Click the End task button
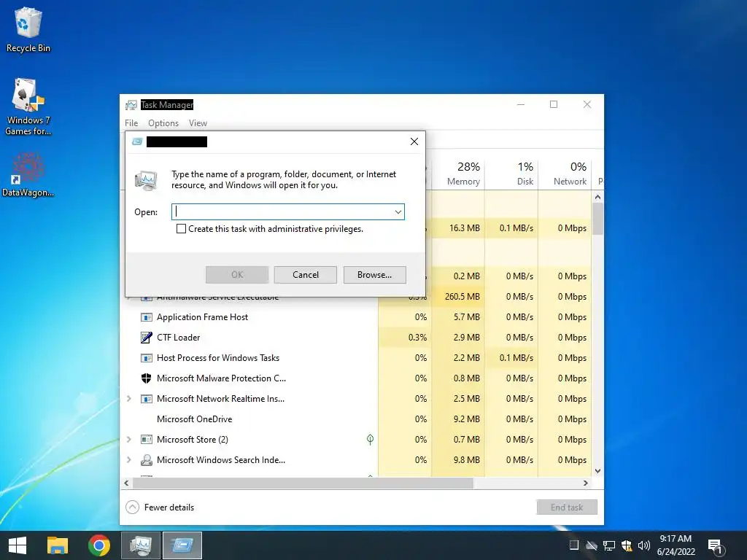Viewport: 747px width, 560px height. click(567, 507)
